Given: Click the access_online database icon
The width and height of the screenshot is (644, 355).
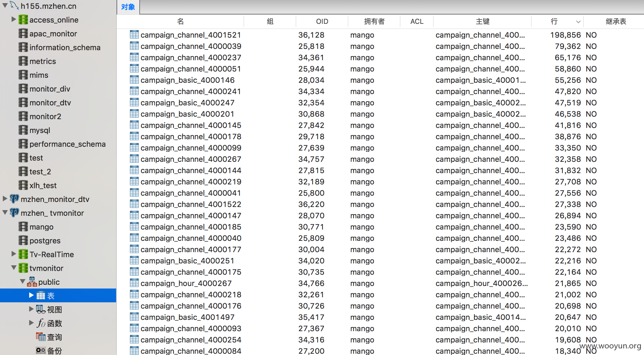Looking at the screenshot, I should tap(23, 20).
